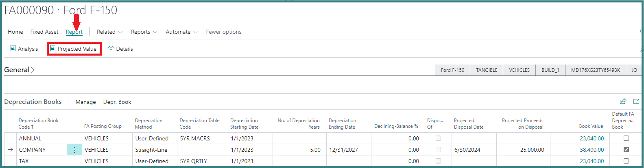Toggle Disposed Of checkbox for COMPANY row

tap(438, 150)
